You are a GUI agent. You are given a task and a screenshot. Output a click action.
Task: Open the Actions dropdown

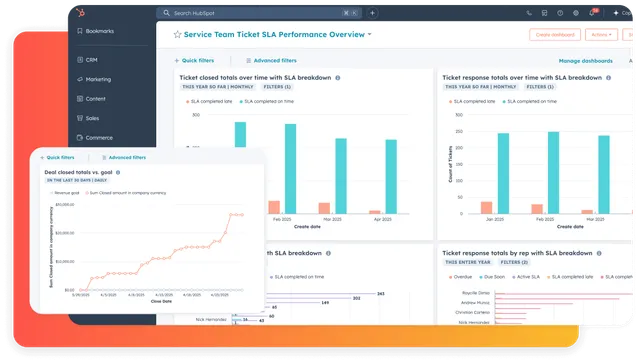[601, 35]
